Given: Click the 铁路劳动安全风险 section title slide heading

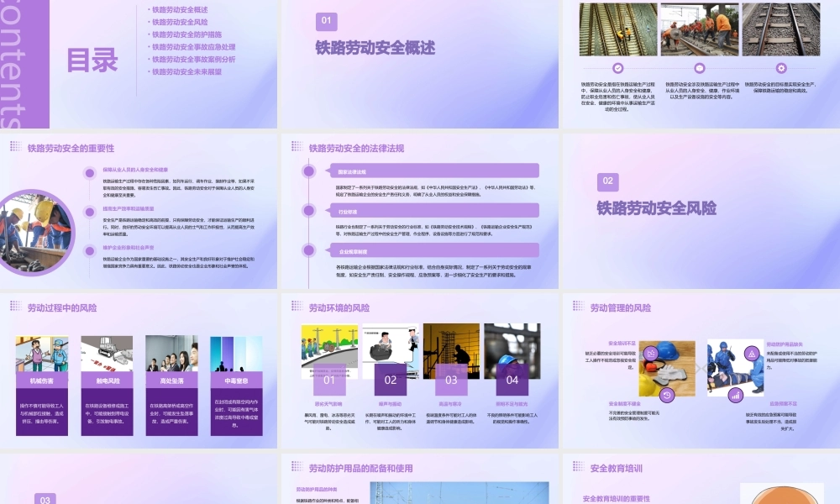Looking at the screenshot, I should [656, 207].
